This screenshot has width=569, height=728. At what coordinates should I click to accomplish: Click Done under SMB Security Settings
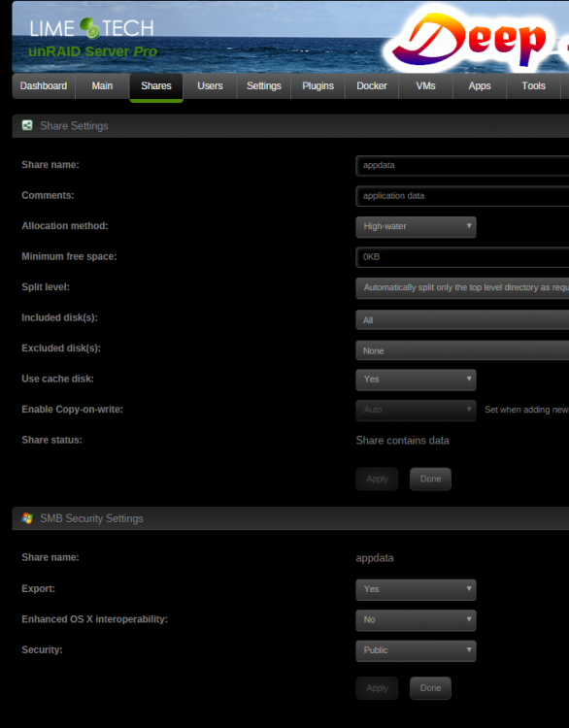(430, 688)
